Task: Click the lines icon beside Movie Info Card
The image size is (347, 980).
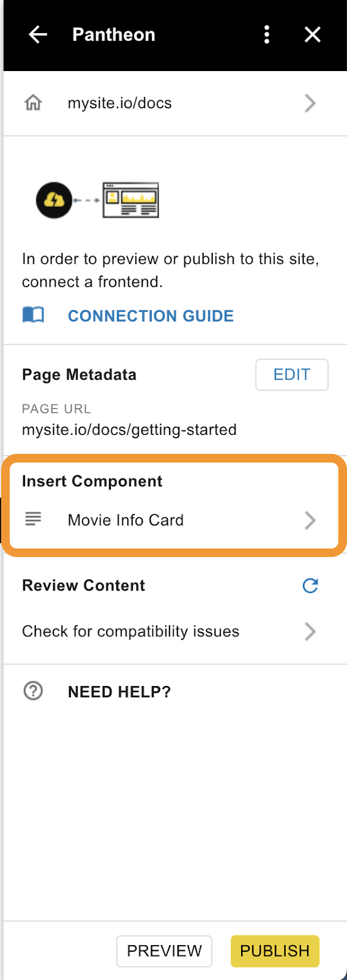Action: click(33, 519)
